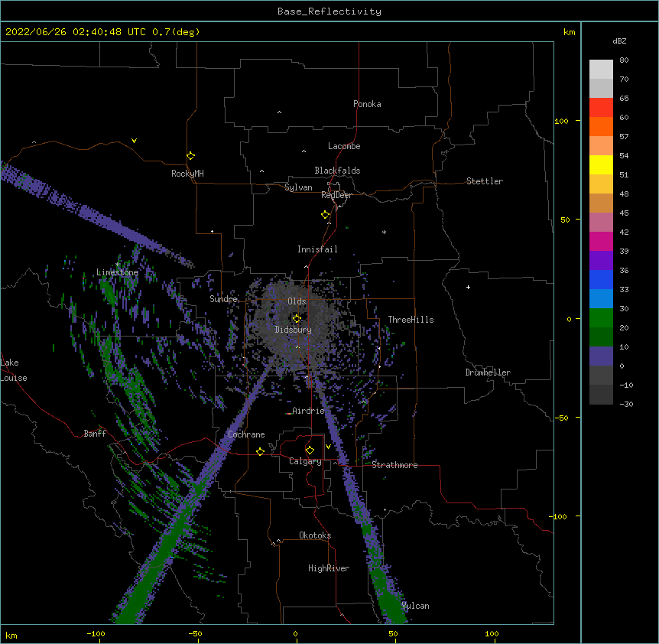The image size is (659, 644).
Task: Click the Drumheller label
Action: coord(488,372)
